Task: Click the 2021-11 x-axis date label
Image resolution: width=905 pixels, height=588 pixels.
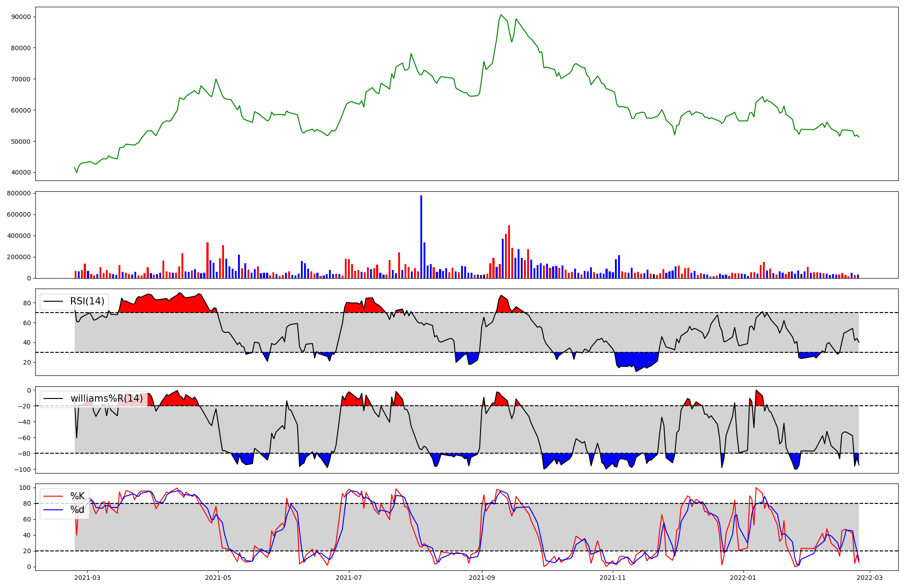Action: (613, 577)
